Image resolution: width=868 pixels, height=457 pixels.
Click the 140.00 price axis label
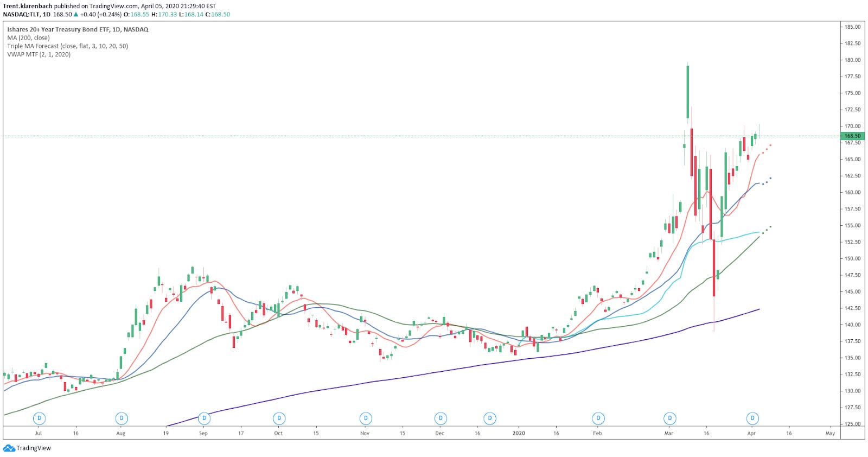(852, 325)
